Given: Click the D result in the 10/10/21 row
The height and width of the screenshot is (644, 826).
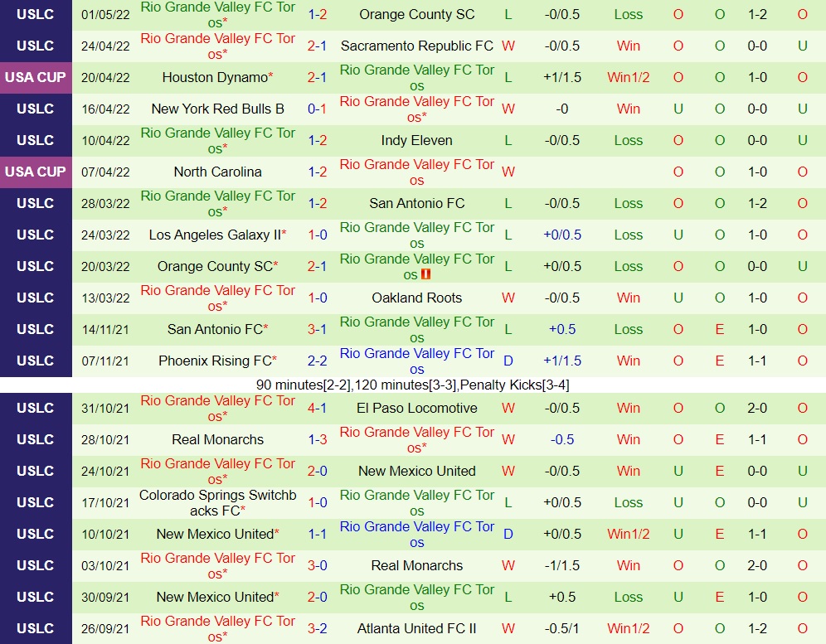Looking at the screenshot, I should pyautogui.click(x=508, y=535).
